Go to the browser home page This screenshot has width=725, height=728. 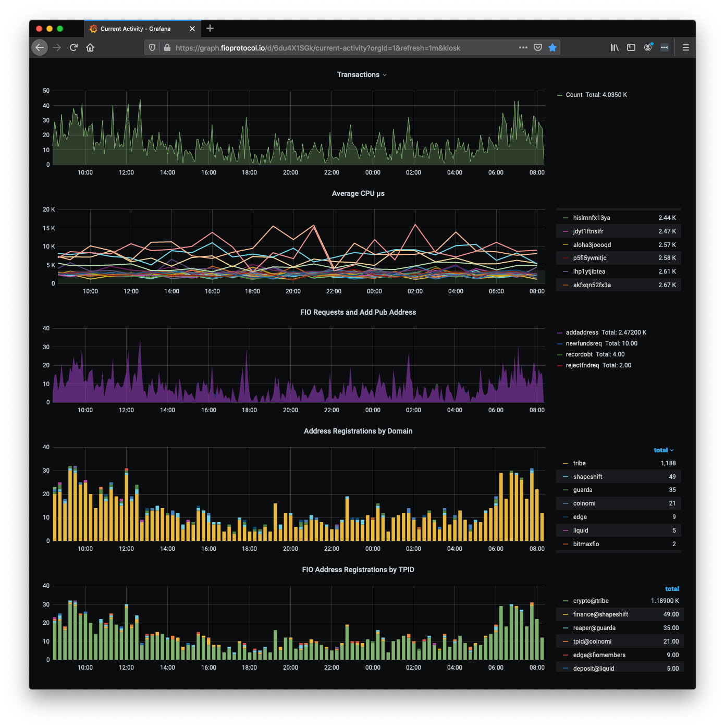tap(90, 47)
